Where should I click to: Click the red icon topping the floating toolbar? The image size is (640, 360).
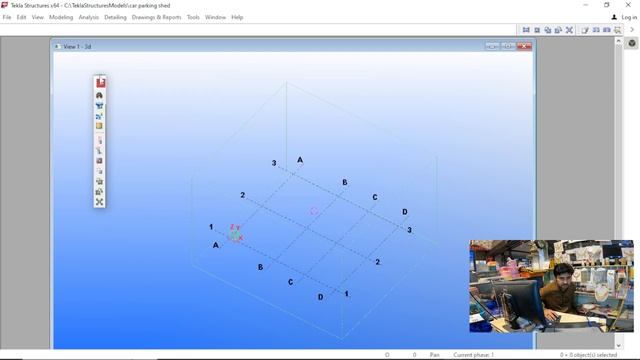tap(100, 82)
